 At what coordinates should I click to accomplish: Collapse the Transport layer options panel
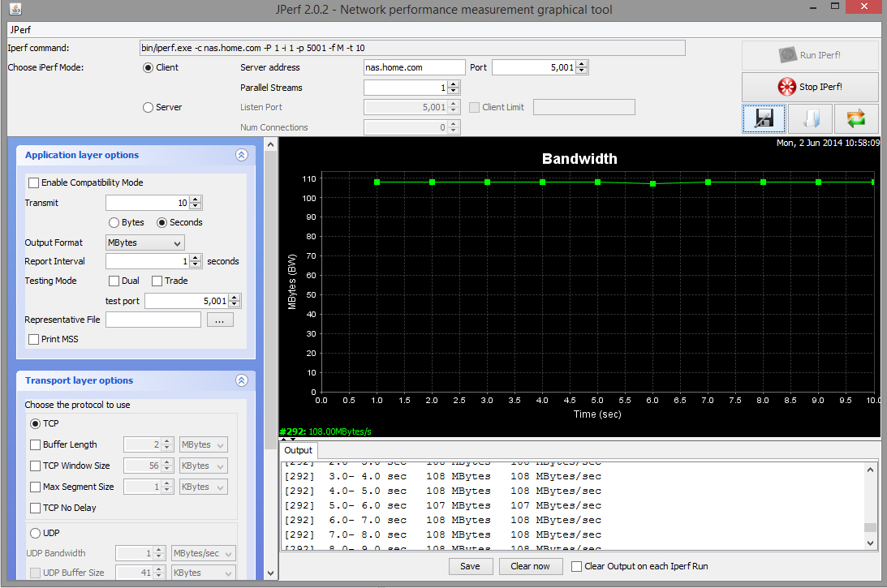click(x=242, y=380)
